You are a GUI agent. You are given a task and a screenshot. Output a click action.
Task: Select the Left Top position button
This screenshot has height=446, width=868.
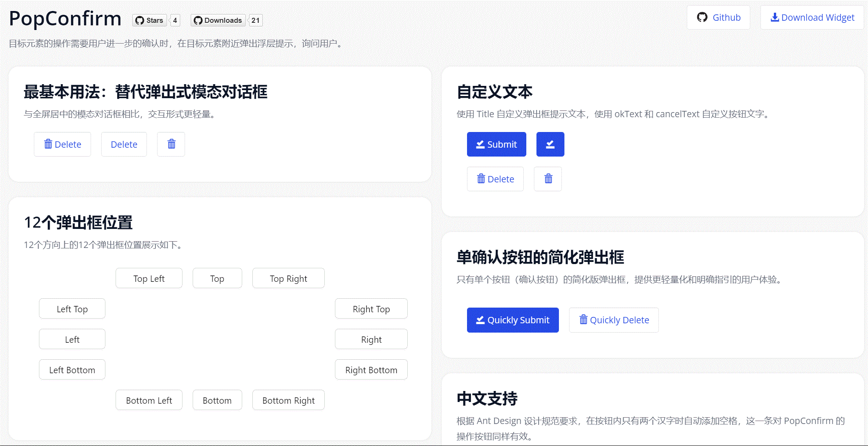tap(72, 308)
